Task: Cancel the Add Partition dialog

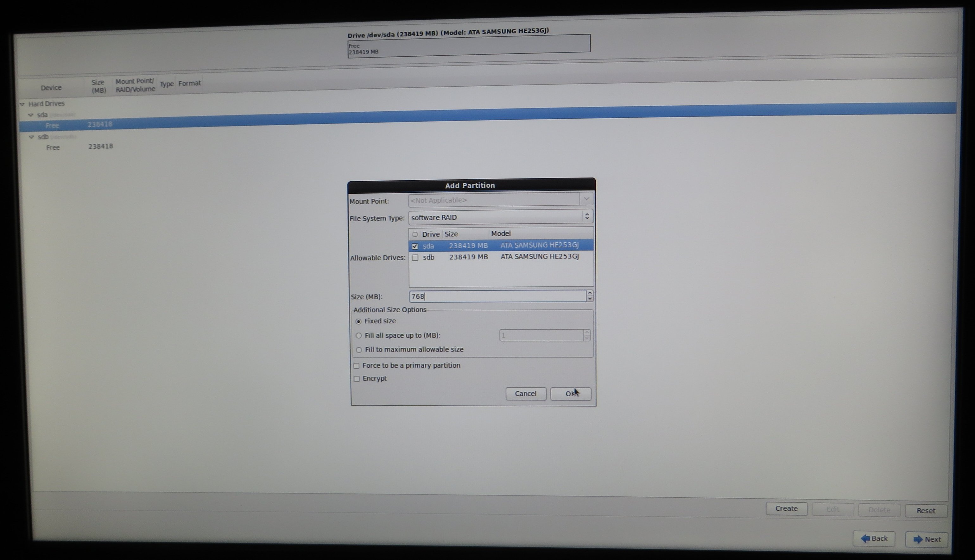Action: click(x=525, y=394)
